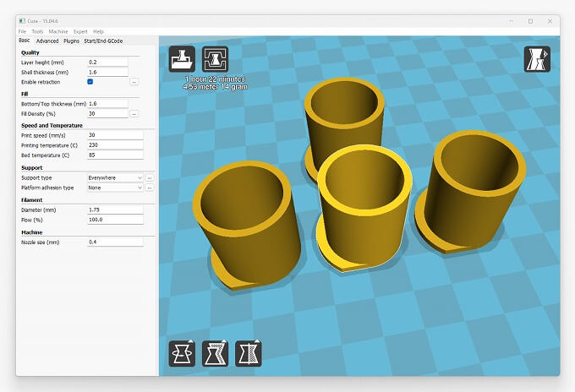Open the Machine menu

pos(57,31)
